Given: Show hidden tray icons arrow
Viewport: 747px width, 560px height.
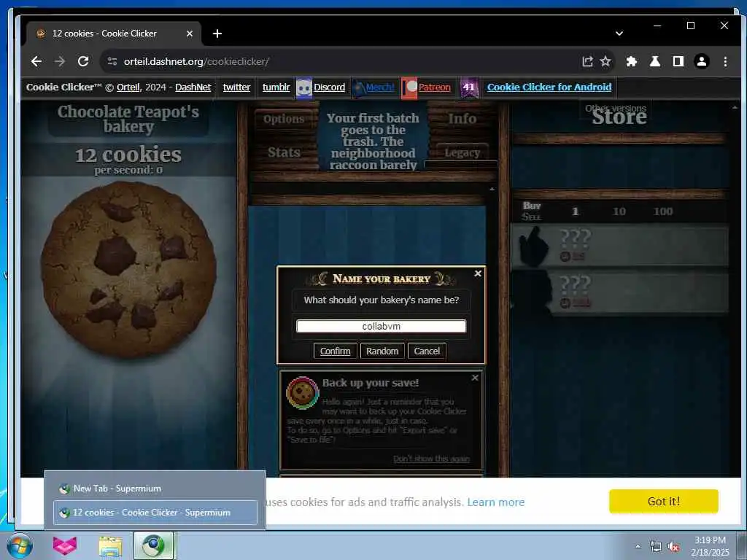Looking at the screenshot, I should pyautogui.click(x=638, y=547).
